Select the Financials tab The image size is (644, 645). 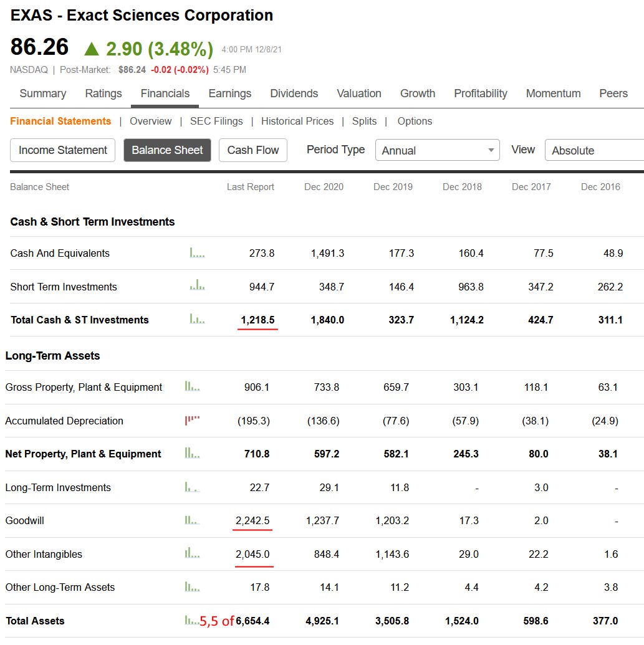(165, 93)
